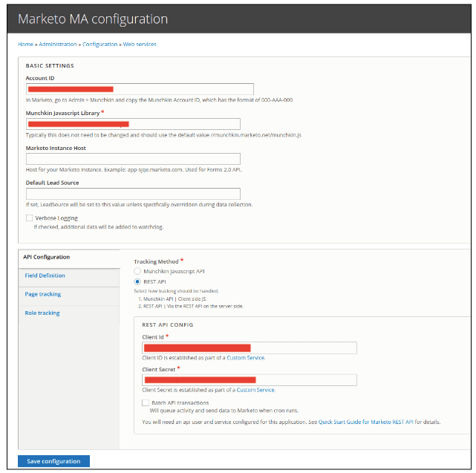Open the Page tracking tab

coord(43,294)
